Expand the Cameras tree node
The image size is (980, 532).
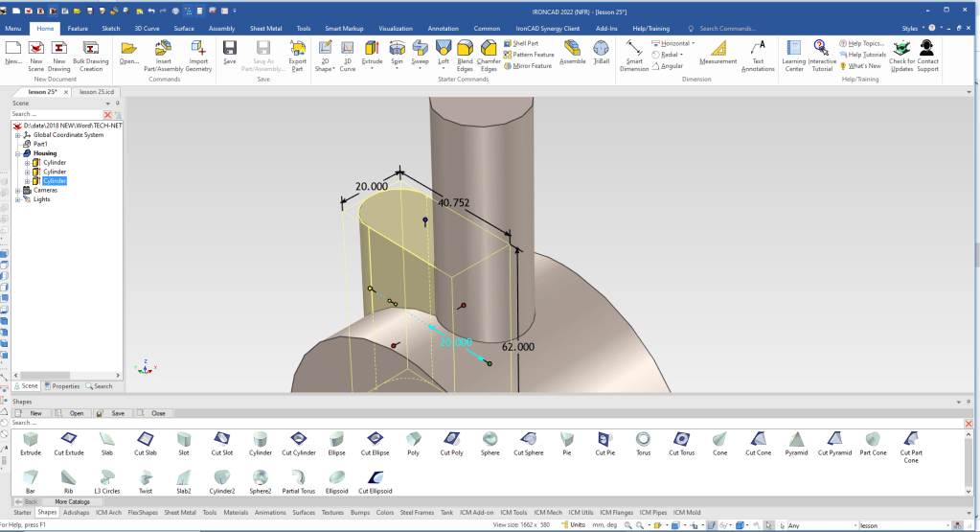17,190
